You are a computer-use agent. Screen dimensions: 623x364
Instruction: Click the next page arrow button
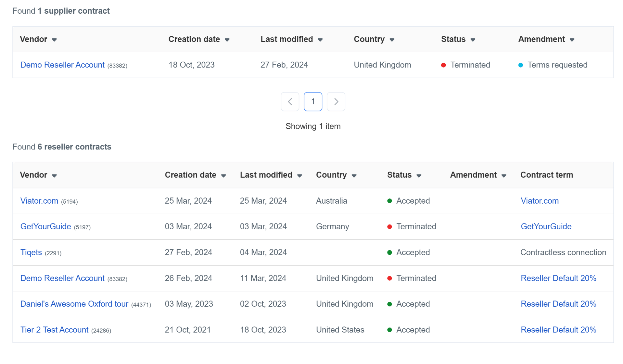coord(336,102)
